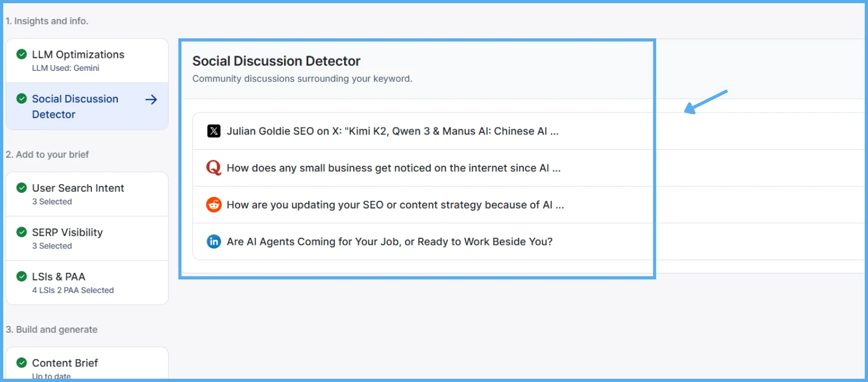Open the LLM Optimizations section
The image size is (868, 382).
(78, 55)
